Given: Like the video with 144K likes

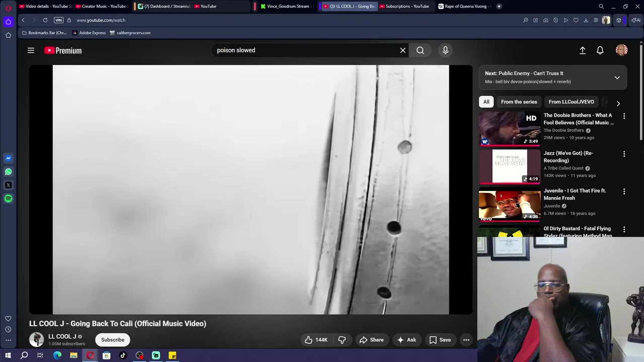Looking at the screenshot, I should (316, 340).
